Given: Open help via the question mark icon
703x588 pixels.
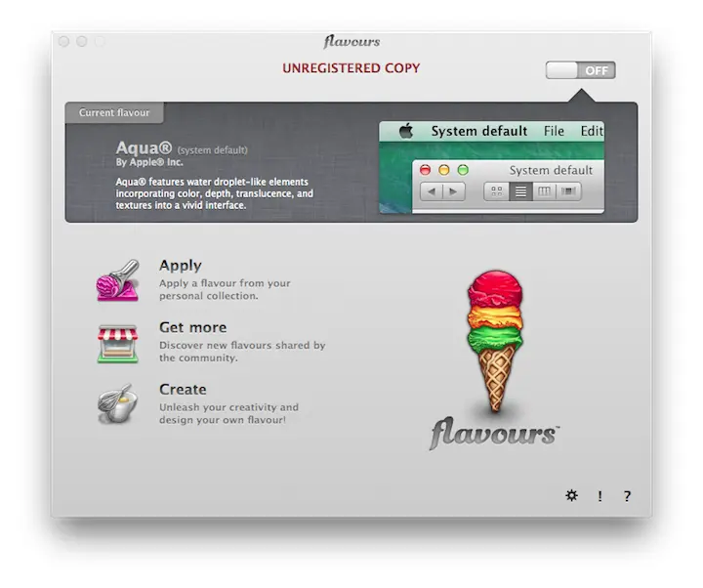Looking at the screenshot, I should click(x=627, y=496).
